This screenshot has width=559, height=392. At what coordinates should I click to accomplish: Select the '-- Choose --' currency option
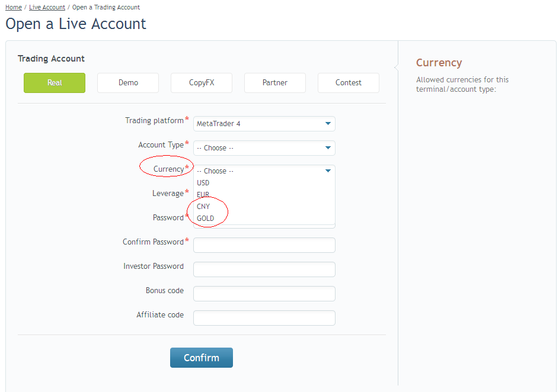pyautogui.click(x=215, y=171)
